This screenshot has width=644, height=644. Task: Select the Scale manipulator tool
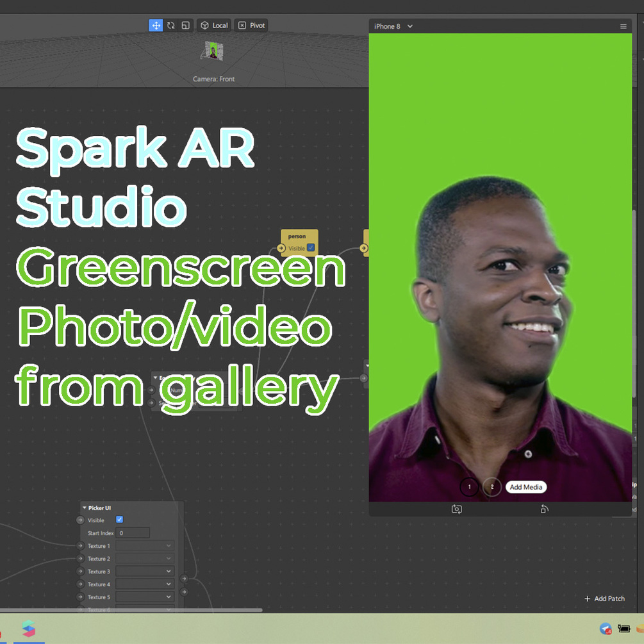coord(186,26)
